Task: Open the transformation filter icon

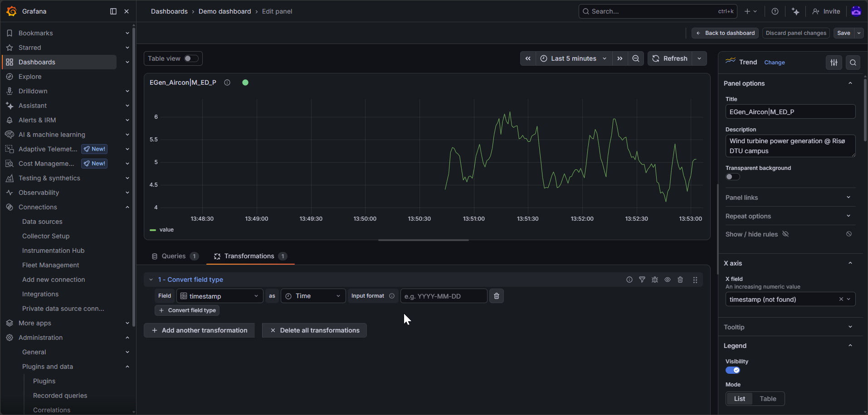Action: (x=642, y=280)
